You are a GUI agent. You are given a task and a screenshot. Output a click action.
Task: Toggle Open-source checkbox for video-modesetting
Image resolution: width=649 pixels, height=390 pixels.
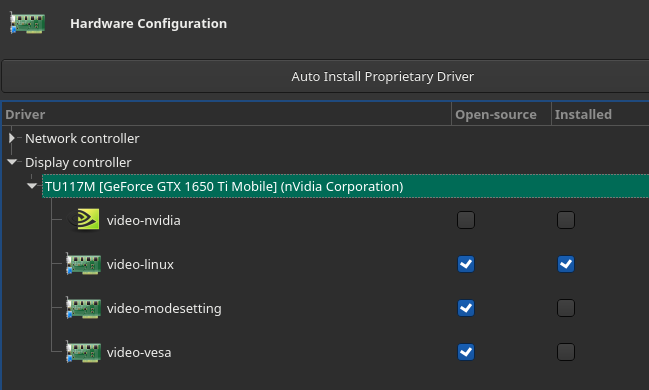click(466, 308)
